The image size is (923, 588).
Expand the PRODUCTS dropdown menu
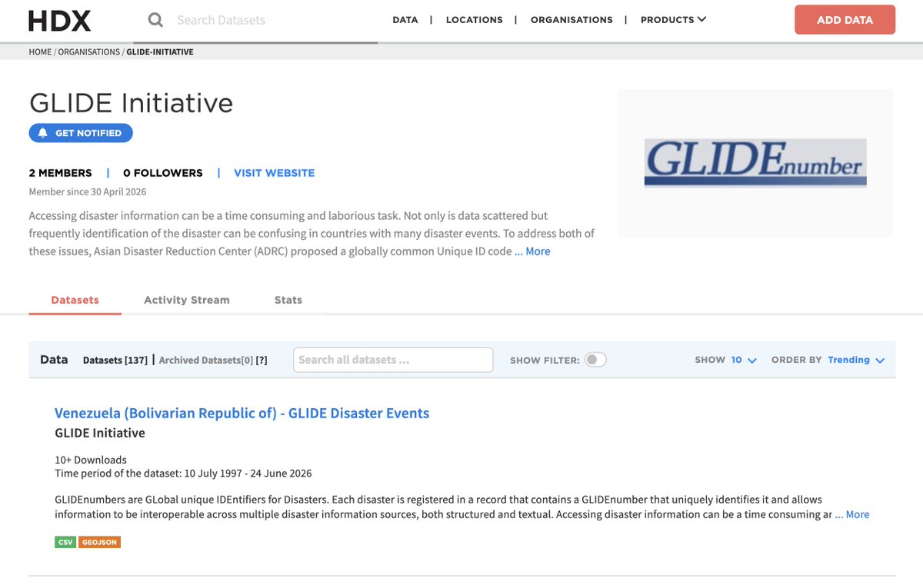click(673, 20)
